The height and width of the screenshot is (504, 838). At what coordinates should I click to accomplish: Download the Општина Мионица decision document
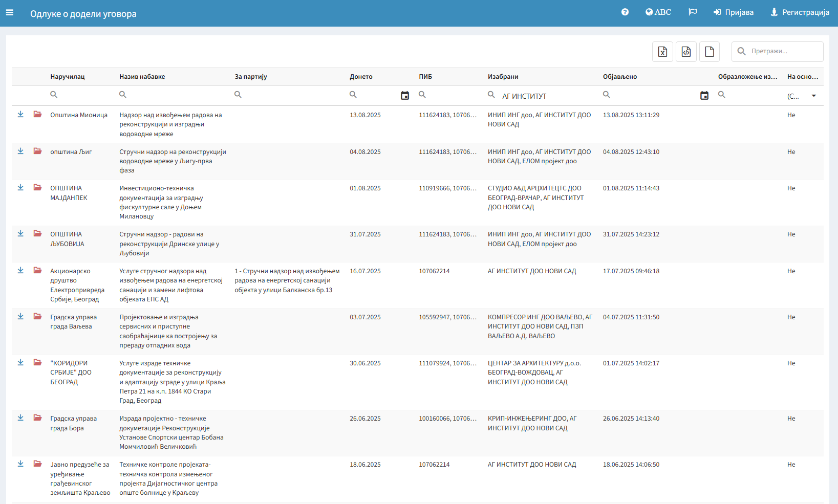(x=20, y=115)
